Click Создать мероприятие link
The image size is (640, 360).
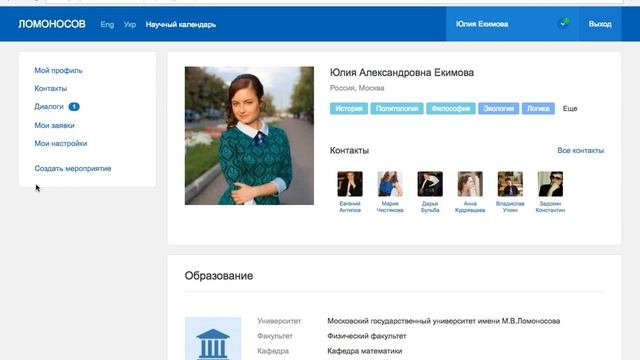point(73,169)
